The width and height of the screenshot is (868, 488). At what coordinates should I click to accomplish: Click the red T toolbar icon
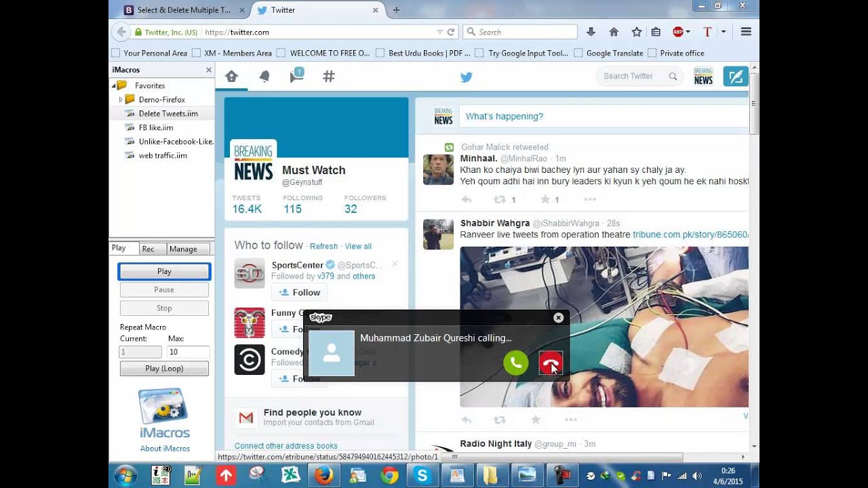click(x=707, y=32)
